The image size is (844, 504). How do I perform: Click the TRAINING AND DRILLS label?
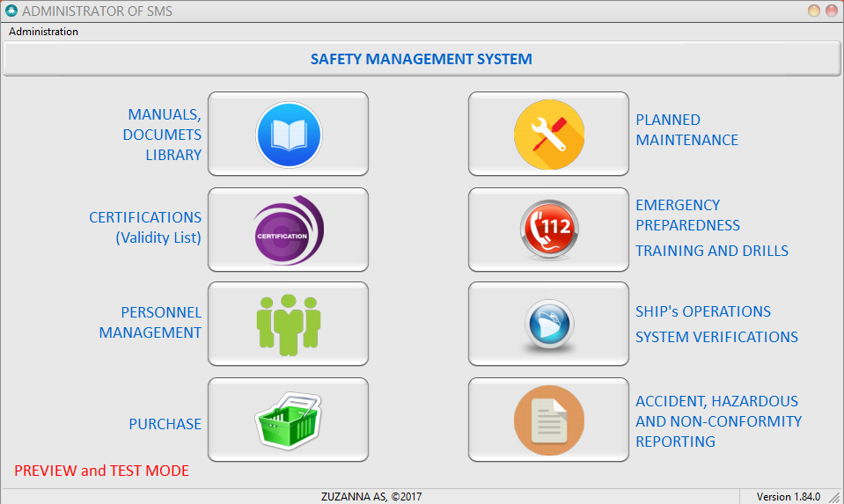coord(712,251)
